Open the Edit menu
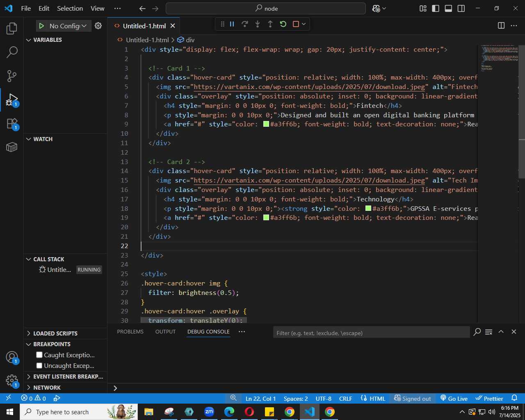This screenshot has width=525, height=420. [x=44, y=8]
